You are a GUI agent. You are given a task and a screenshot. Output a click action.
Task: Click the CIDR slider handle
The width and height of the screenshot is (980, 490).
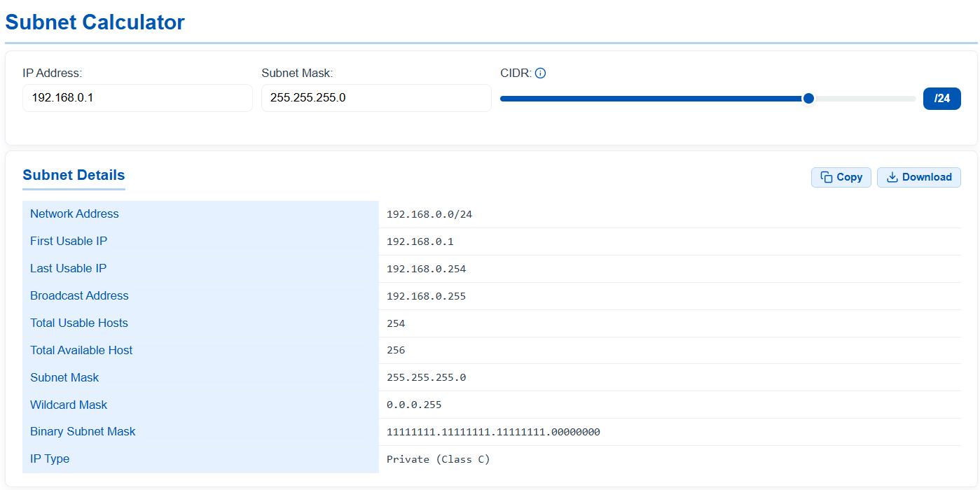point(808,98)
